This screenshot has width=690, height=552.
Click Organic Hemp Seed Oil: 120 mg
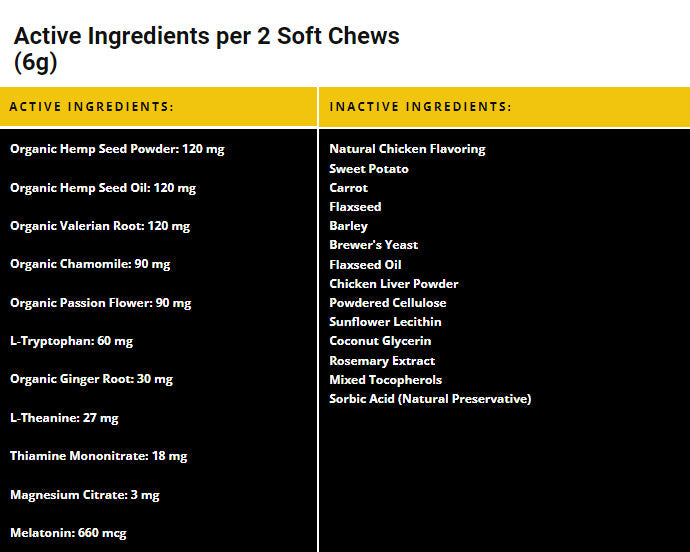pyautogui.click(x=103, y=188)
